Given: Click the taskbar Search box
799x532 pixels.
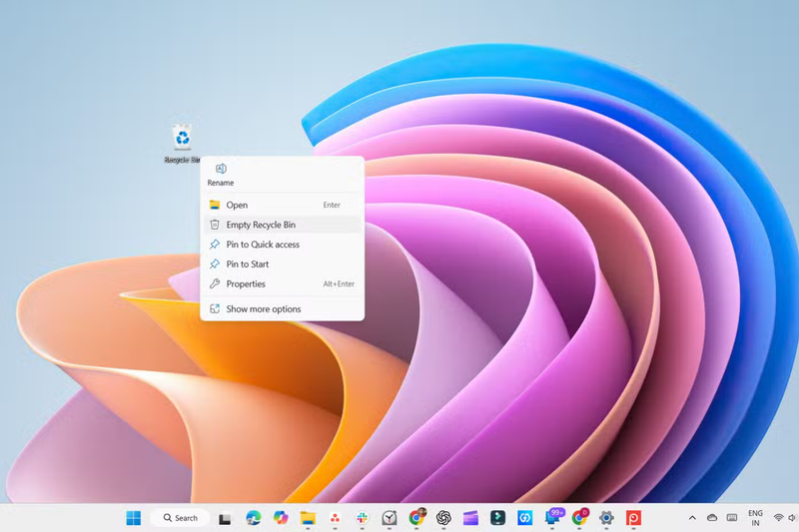Looking at the screenshot, I should [181, 518].
